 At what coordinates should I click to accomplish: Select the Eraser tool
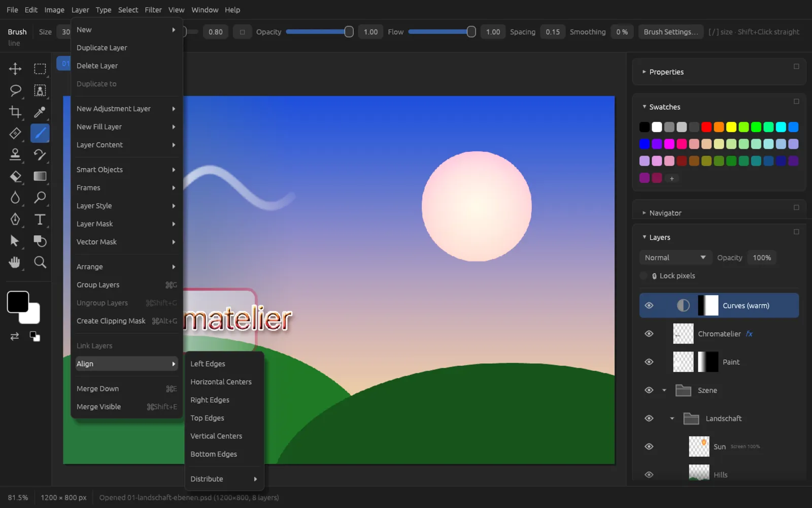click(x=15, y=176)
